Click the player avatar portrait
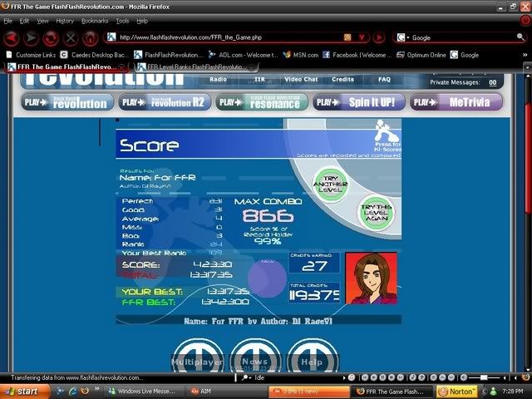532x399 pixels. [x=371, y=278]
